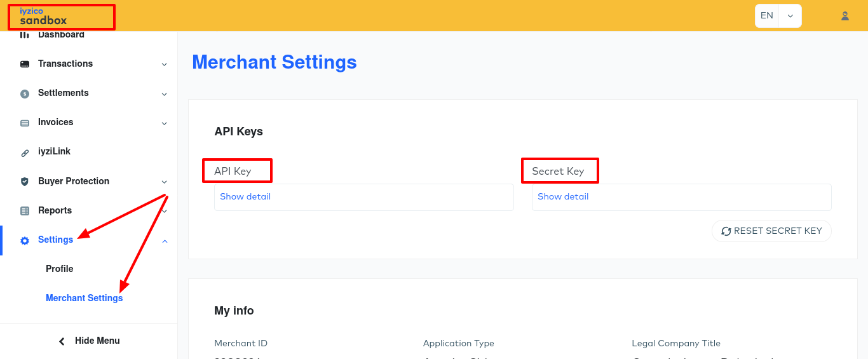Show detail for the API Key
The image size is (868, 359).
pos(245,197)
